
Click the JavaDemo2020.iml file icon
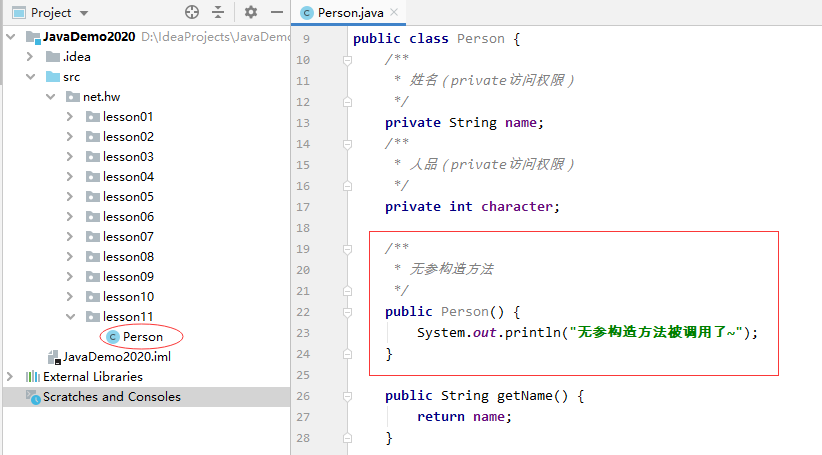click(54, 358)
